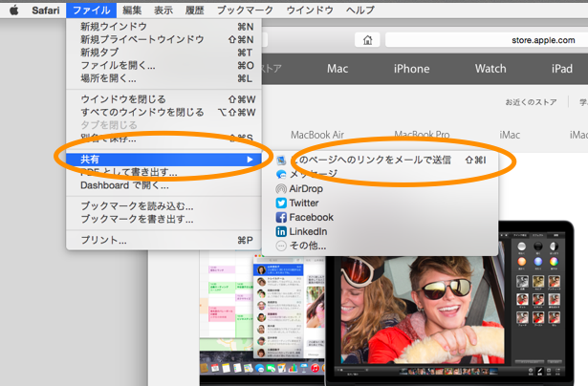Click the その他 ellipsis icon
The width and height of the screenshot is (588, 386).
point(281,246)
